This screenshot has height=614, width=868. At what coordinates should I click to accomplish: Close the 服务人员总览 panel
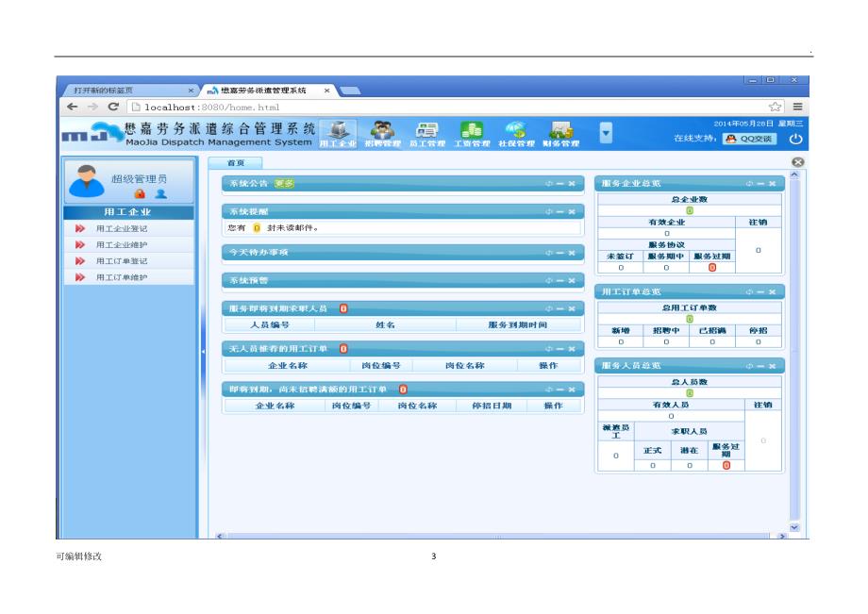(x=772, y=366)
